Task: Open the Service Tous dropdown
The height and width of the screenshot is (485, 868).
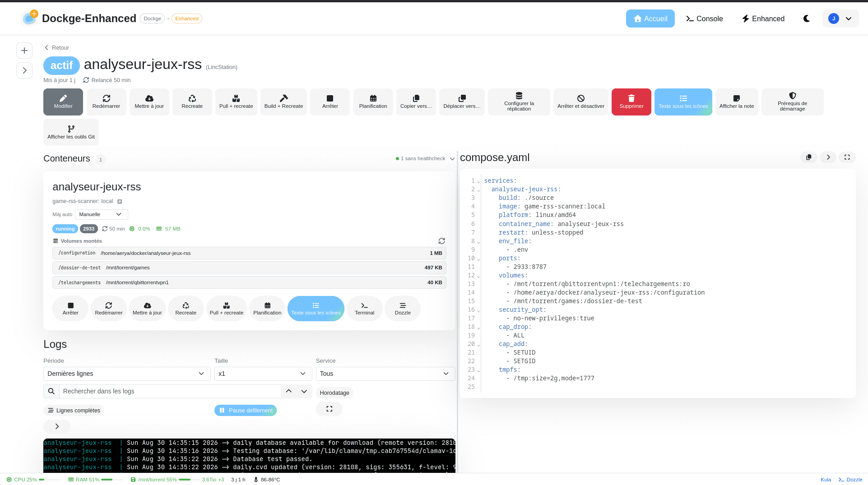Action: 385,374
